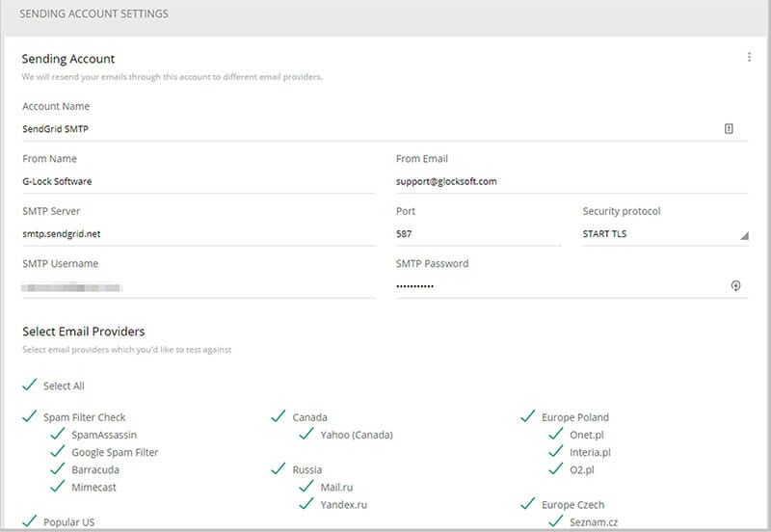Uncheck SpamAssassin
This screenshot has height=532, width=771.
(x=58, y=434)
